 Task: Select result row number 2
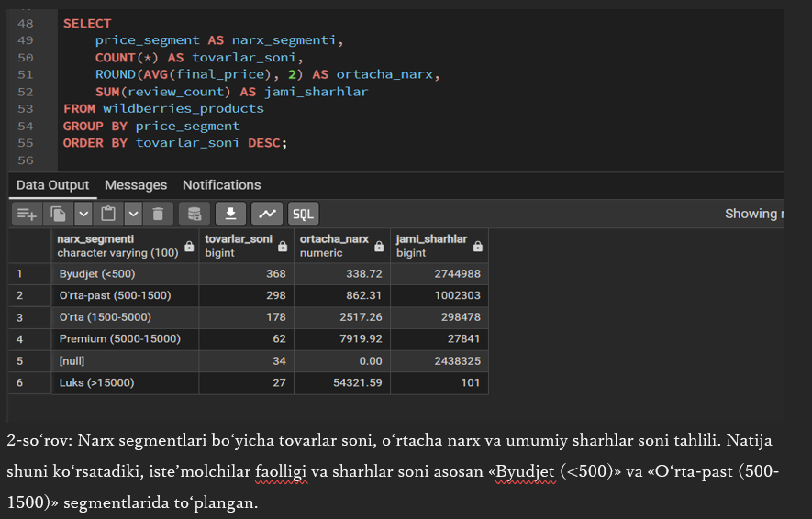(30, 295)
